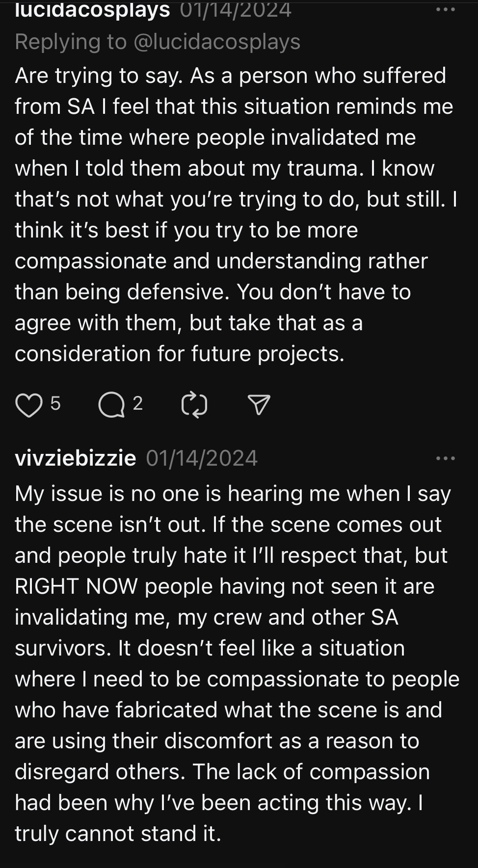The width and height of the screenshot is (478, 868).
Task: Click the date stamp on vivziebizzie's reply
Action: (202, 458)
